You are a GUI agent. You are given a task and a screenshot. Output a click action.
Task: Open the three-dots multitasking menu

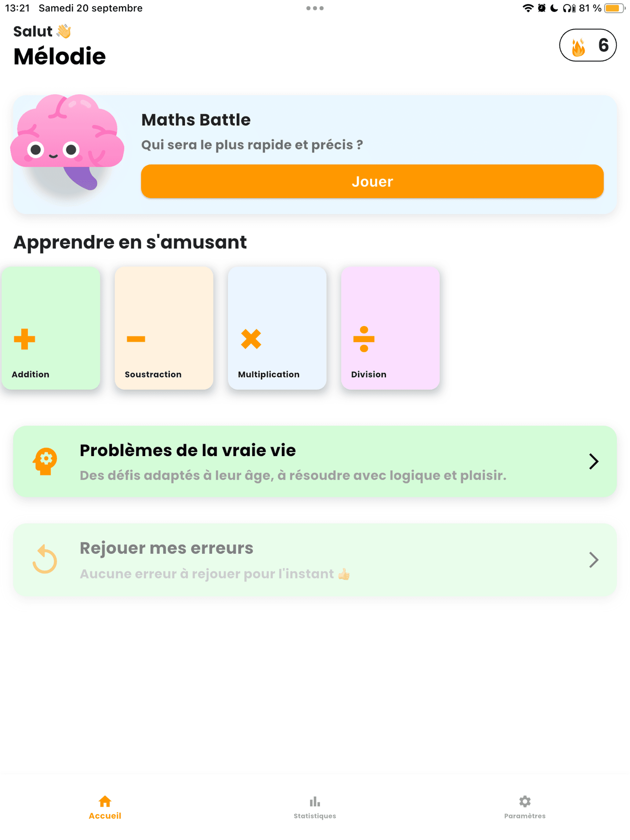(x=315, y=8)
